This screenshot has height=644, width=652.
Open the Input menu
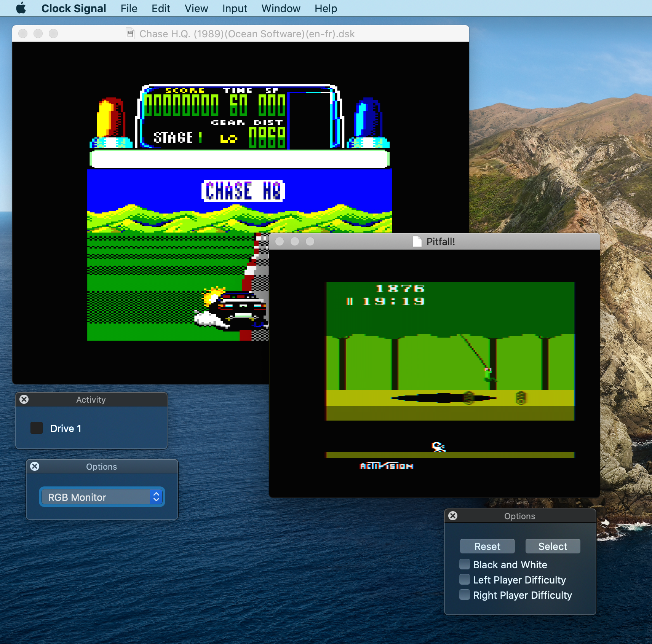pyautogui.click(x=235, y=8)
